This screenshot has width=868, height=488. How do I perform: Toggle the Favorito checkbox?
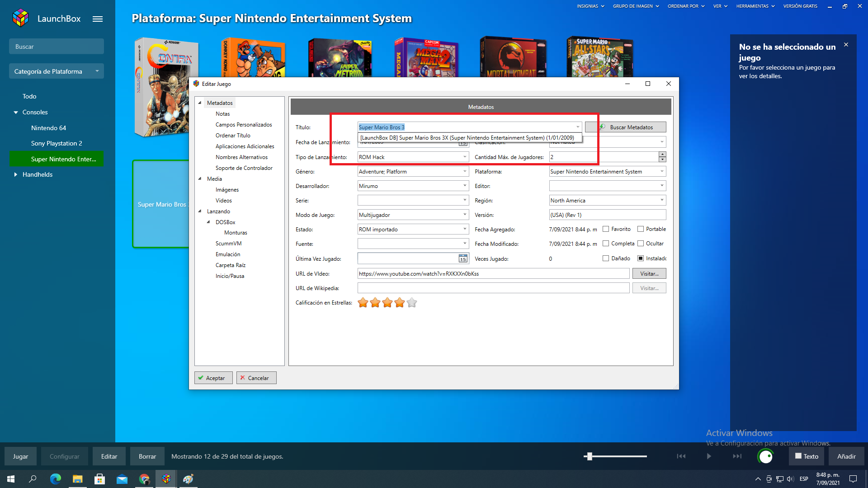tap(606, 229)
